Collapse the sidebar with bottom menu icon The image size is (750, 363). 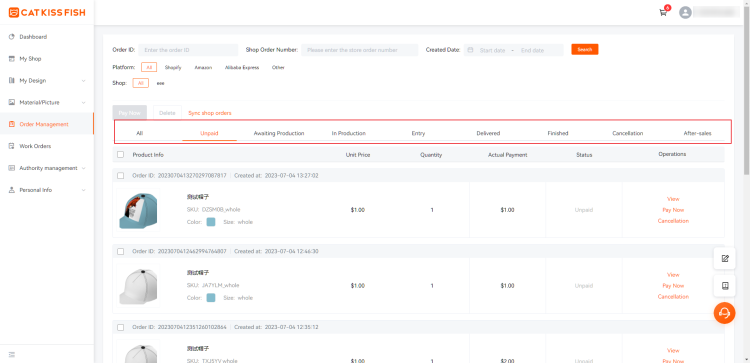click(x=12, y=354)
